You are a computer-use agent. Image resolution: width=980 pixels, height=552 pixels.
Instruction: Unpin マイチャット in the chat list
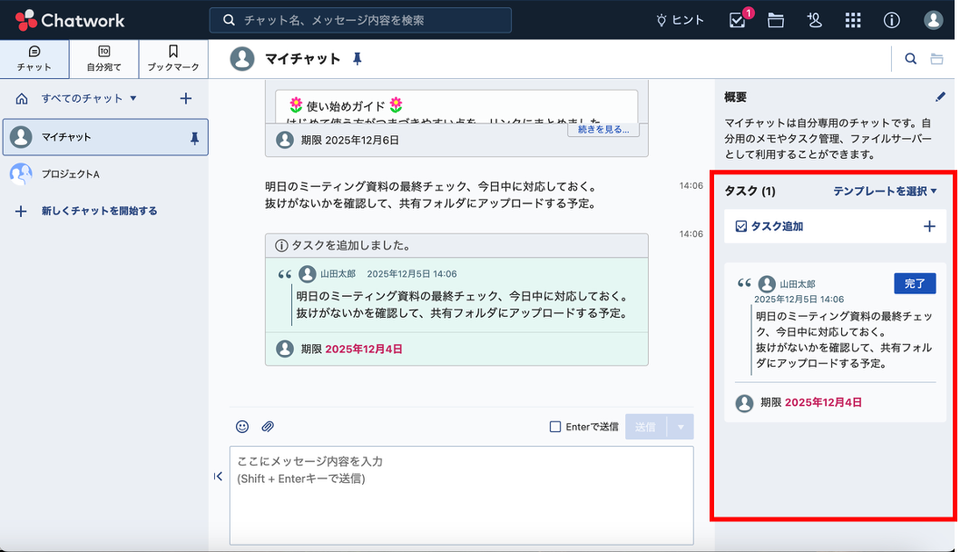coord(193,137)
